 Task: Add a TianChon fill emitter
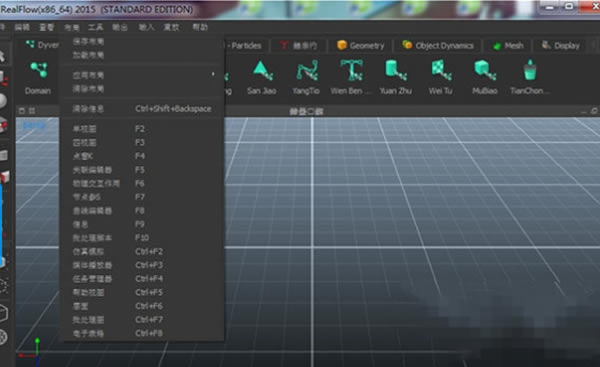point(530,78)
